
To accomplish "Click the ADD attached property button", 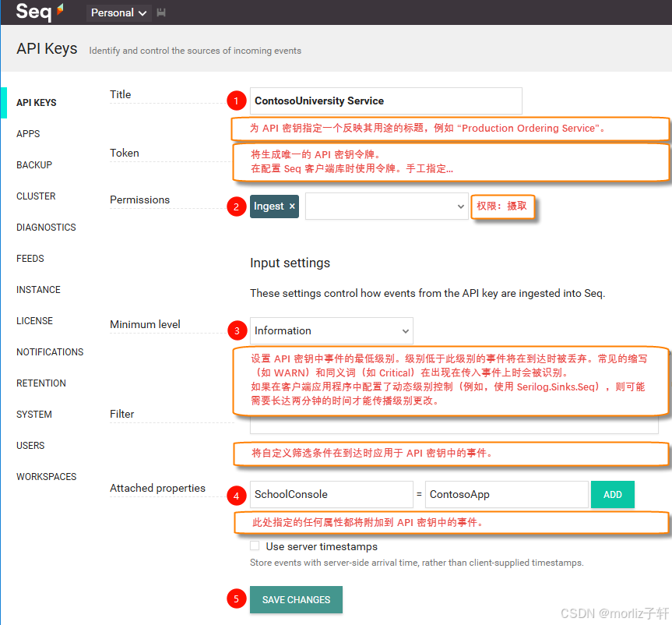I will [x=612, y=495].
